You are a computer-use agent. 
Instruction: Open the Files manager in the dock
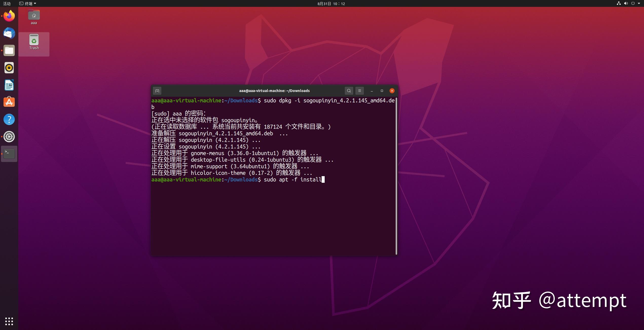9,50
